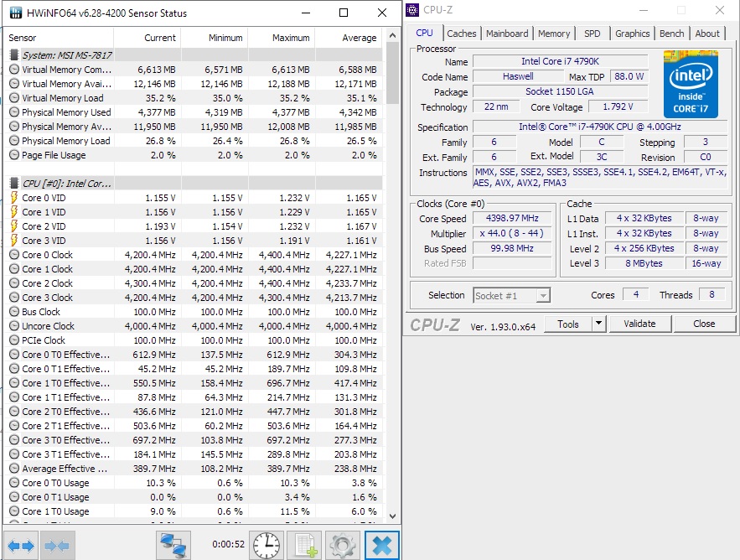
Task: Start logging with the sheet-plus icon
Action: [305, 546]
